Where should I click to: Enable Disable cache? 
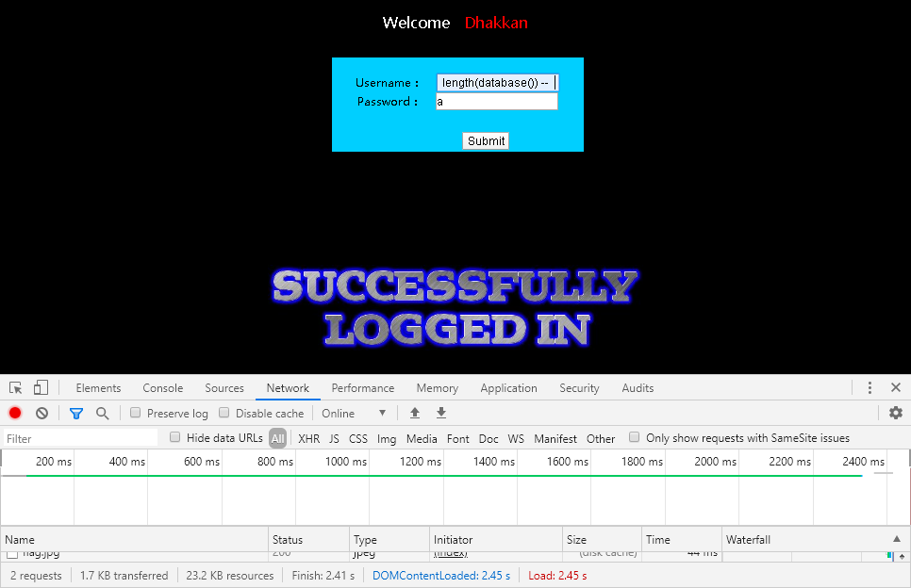point(224,413)
